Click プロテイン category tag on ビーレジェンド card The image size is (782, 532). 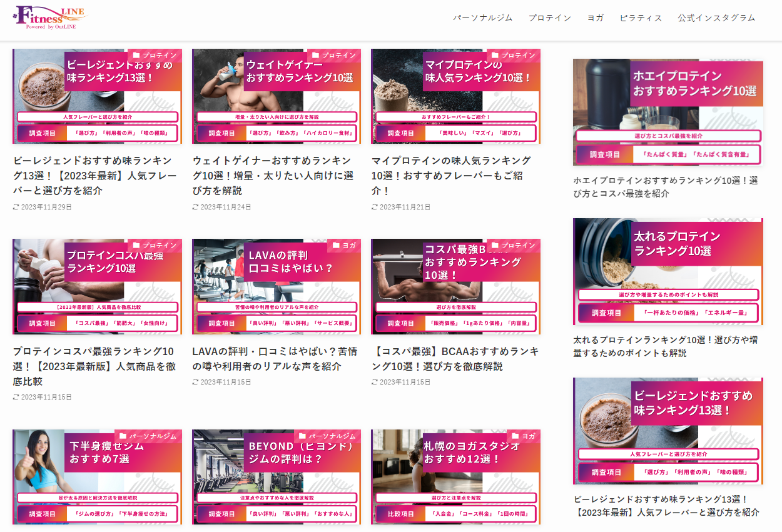click(x=155, y=55)
